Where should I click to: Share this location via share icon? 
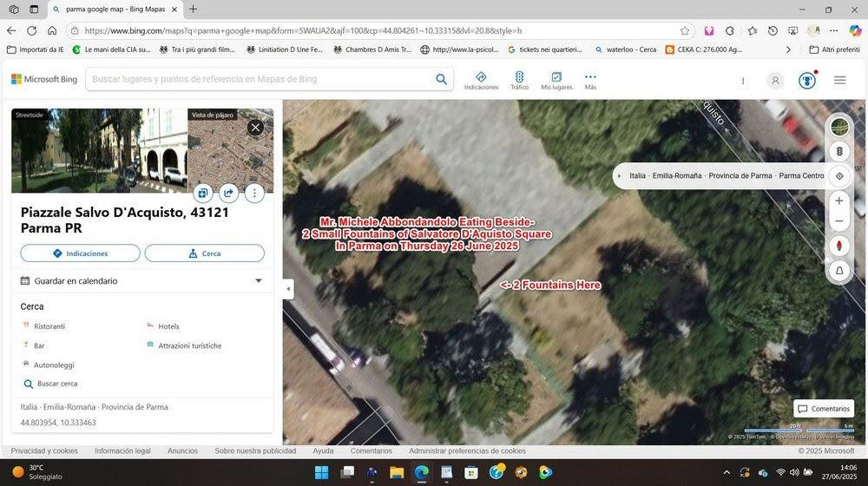(x=228, y=194)
